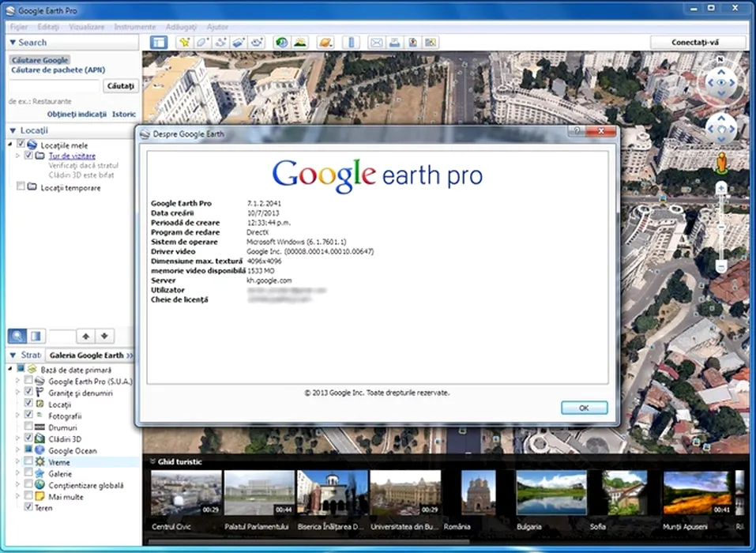Open the ruler measuring tool

pos(351,43)
